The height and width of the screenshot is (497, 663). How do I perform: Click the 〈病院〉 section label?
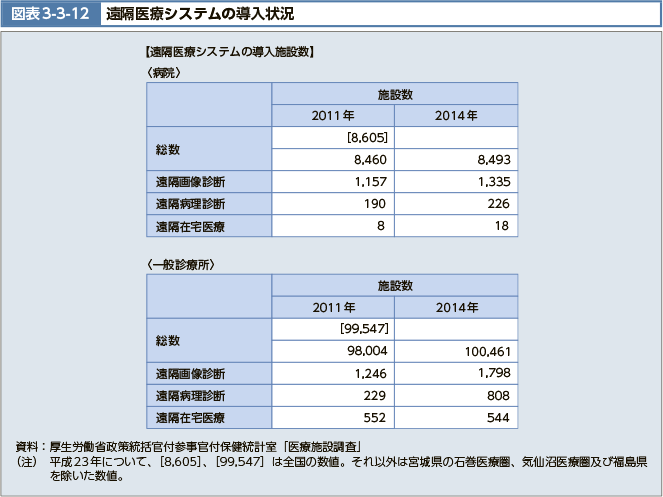(x=164, y=72)
